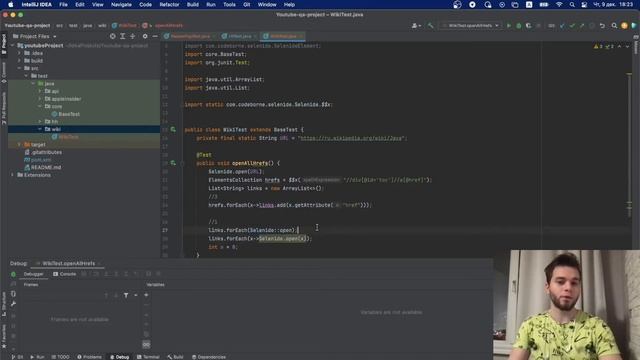Open Project panel gear settings
The height and width of the screenshot is (360, 640).
(x=144, y=36)
